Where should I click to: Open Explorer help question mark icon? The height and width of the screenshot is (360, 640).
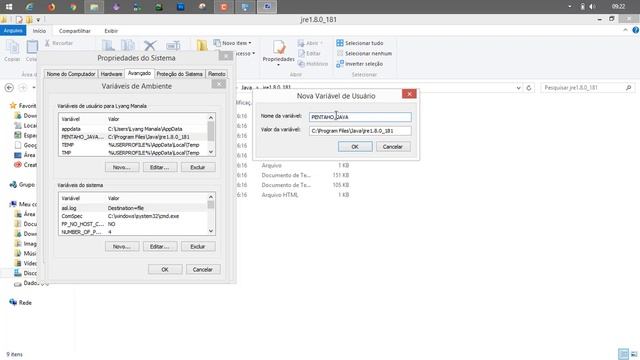636,30
